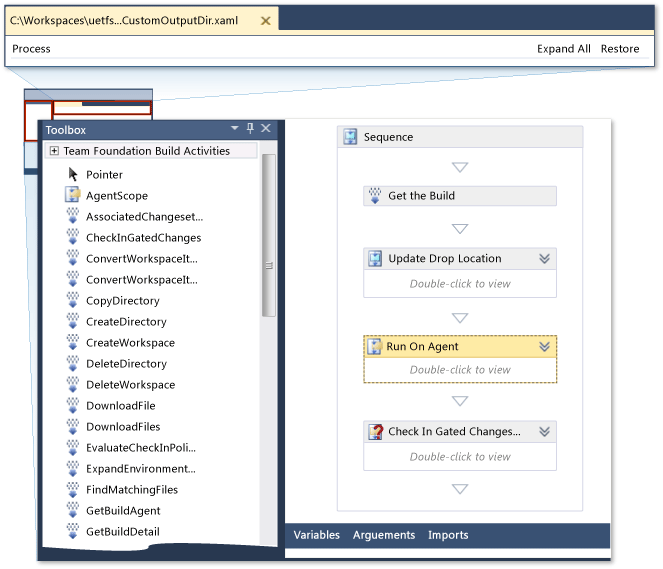Click the Run On Agent activity icon

point(375,346)
